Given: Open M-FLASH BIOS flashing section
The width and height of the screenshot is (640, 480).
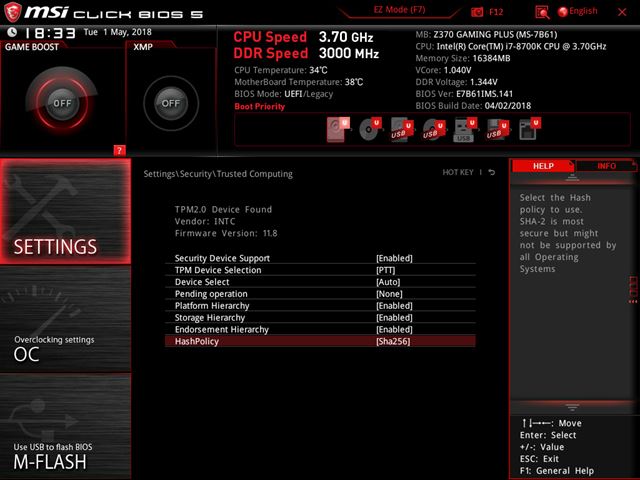Looking at the screenshot, I should [65, 427].
